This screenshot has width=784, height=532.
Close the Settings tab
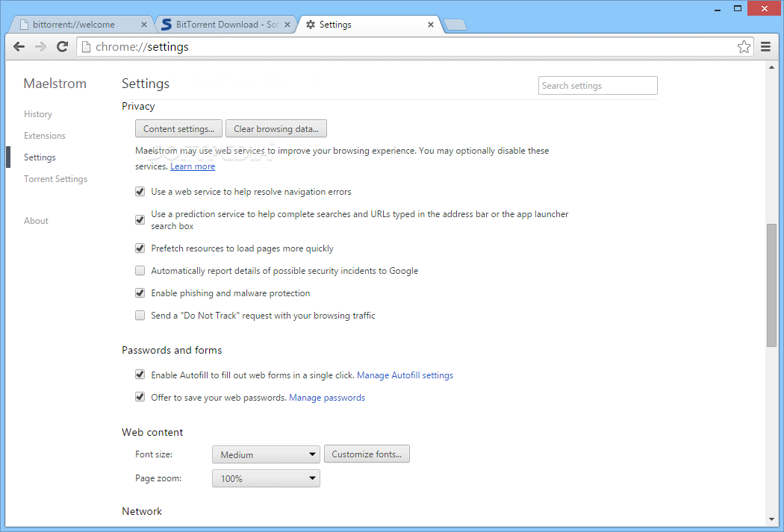[x=431, y=25]
